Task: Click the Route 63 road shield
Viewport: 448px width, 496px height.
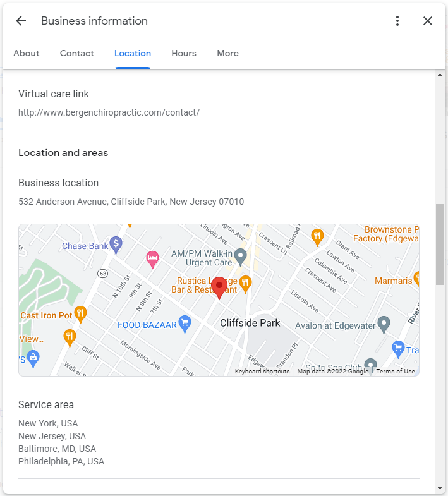Action: (x=103, y=274)
